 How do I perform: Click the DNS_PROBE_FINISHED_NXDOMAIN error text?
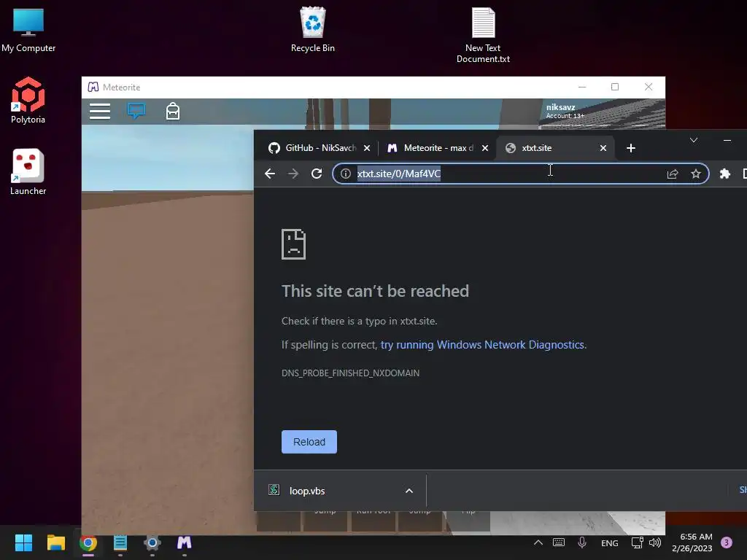[x=351, y=373]
